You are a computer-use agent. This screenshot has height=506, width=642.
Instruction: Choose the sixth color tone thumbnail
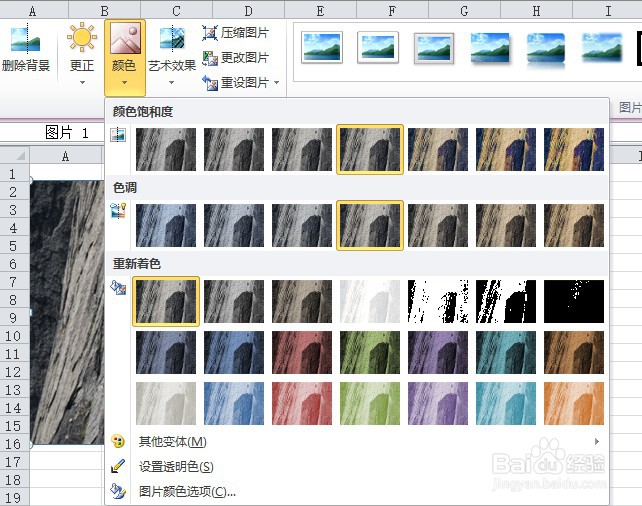pos(506,226)
